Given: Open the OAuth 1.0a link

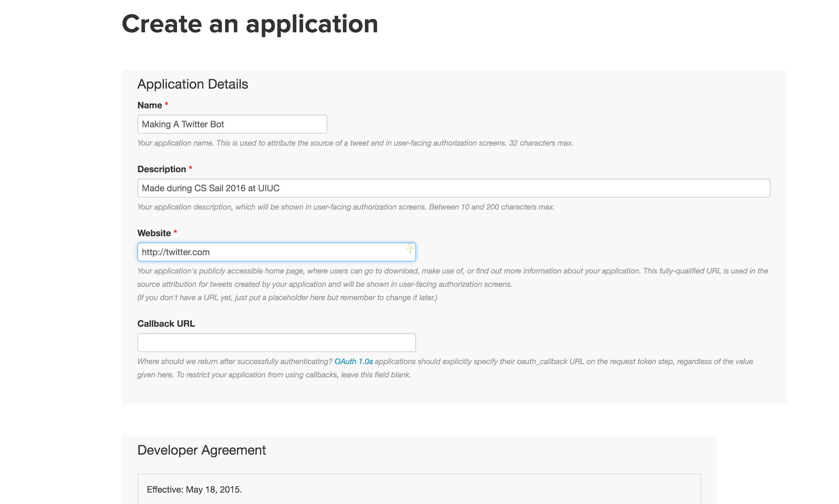Looking at the screenshot, I should tap(353, 361).
